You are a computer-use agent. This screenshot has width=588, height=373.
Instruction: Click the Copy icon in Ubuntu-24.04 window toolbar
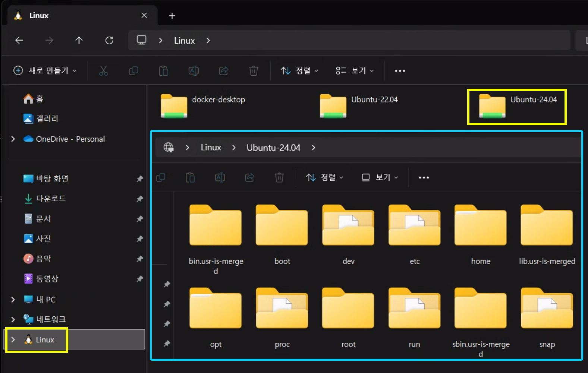click(161, 177)
